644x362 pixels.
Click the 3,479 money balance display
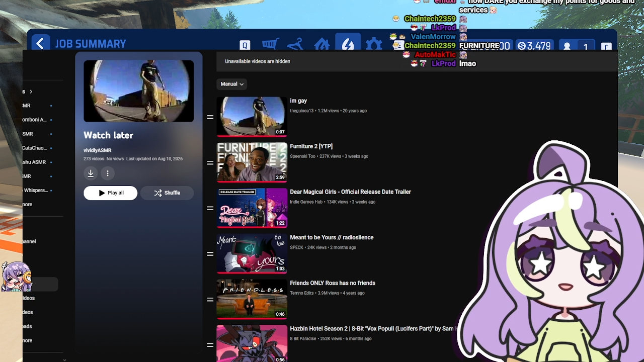click(x=534, y=46)
